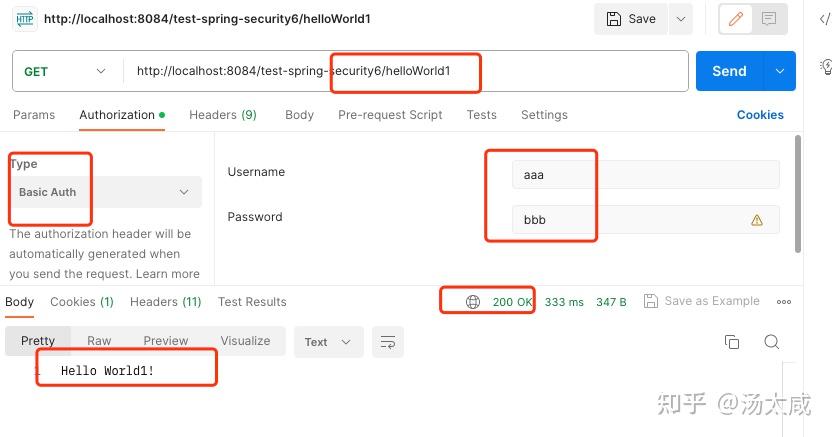
Task: Click the authorization panel vertical scrollbar
Action: (798, 194)
